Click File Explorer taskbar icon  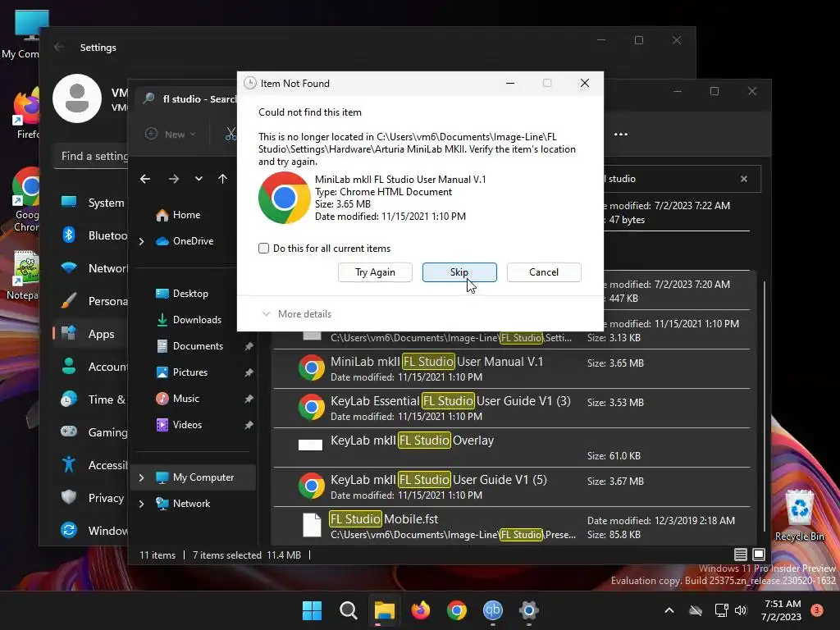coord(385,610)
